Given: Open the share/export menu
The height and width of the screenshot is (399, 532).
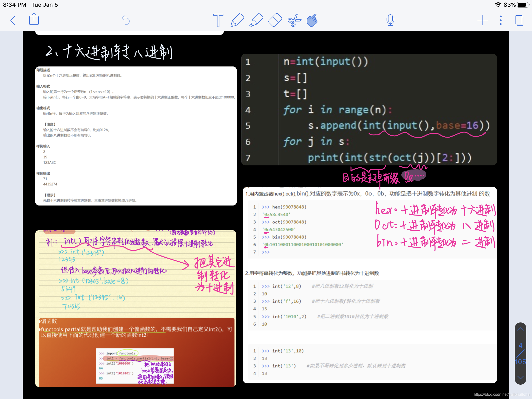Looking at the screenshot, I should click(x=34, y=19).
